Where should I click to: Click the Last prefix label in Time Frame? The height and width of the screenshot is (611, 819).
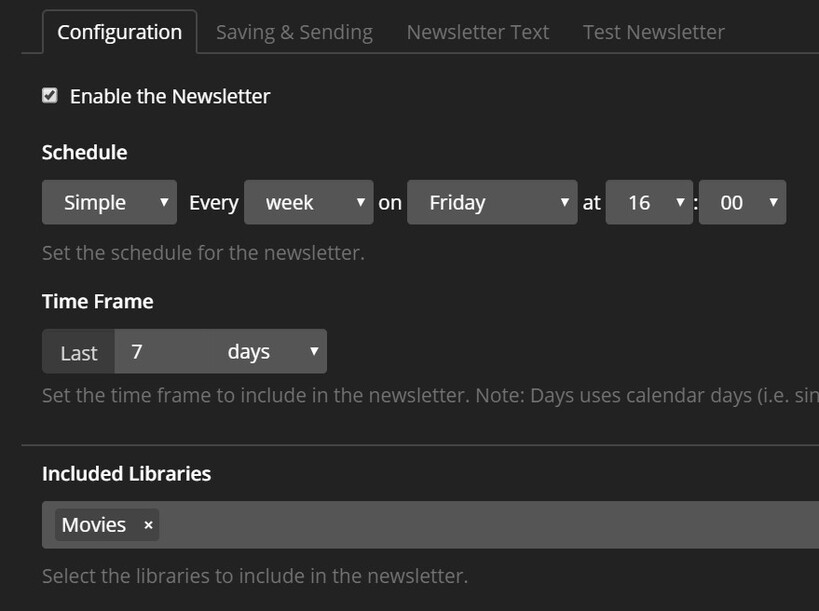[x=79, y=352]
